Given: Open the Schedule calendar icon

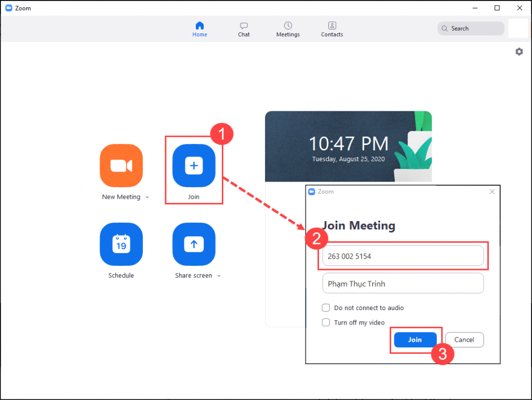Looking at the screenshot, I should click(x=121, y=244).
